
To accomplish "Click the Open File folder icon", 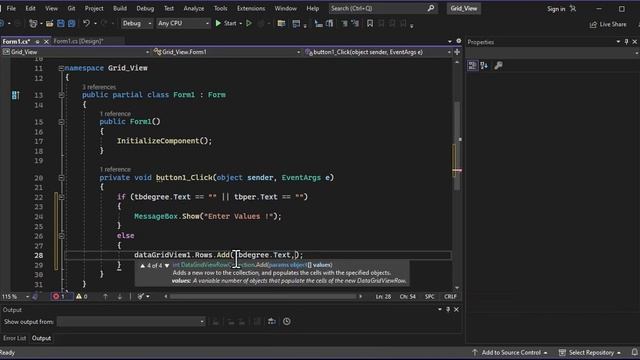I will [x=49, y=24].
